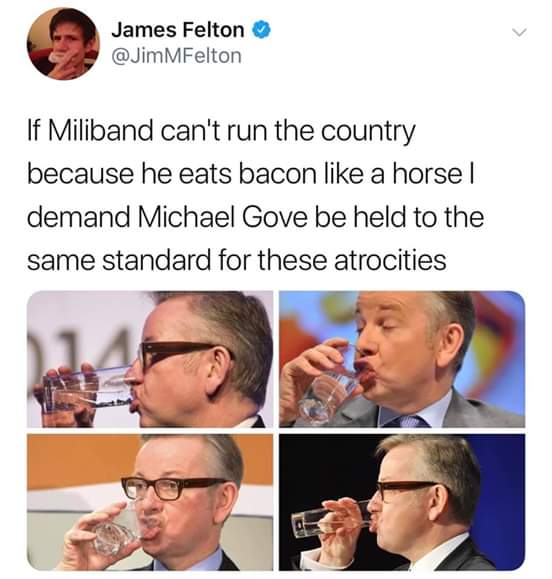The height and width of the screenshot is (579, 552).
Task: Select the word Miliband in the tweet
Action: [x=100, y=131]
